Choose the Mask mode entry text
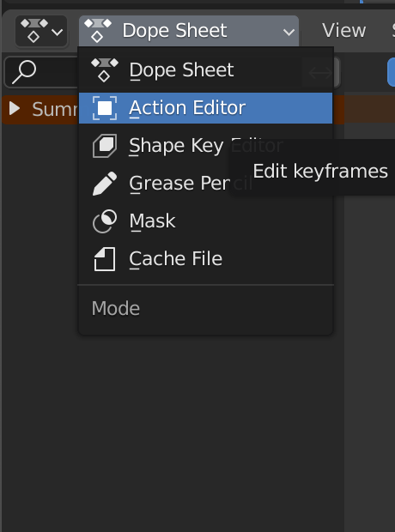Screen dimensions: 395x532 point(153,221)
